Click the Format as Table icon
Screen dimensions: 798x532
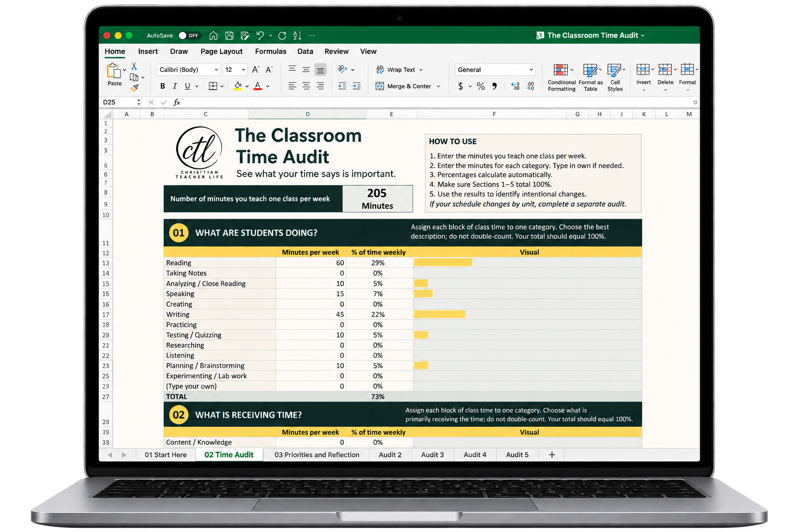coord(591,78)
